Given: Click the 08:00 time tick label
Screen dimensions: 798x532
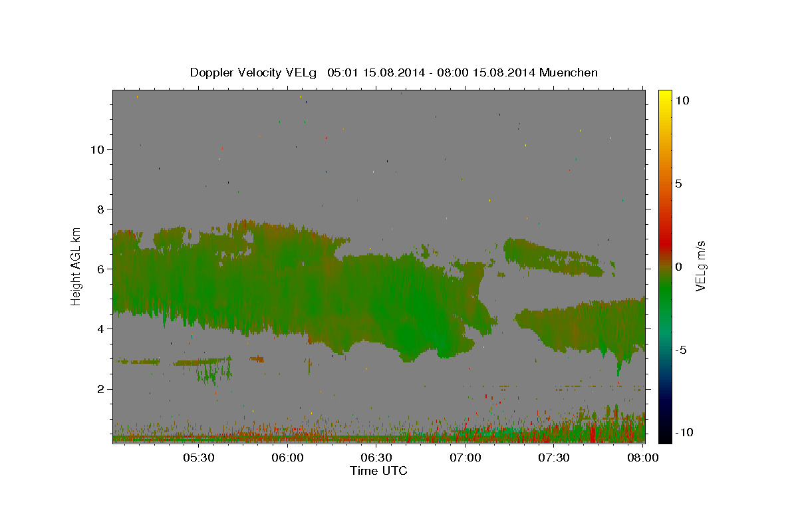Looking at the screenshot, I should point(642,458).
